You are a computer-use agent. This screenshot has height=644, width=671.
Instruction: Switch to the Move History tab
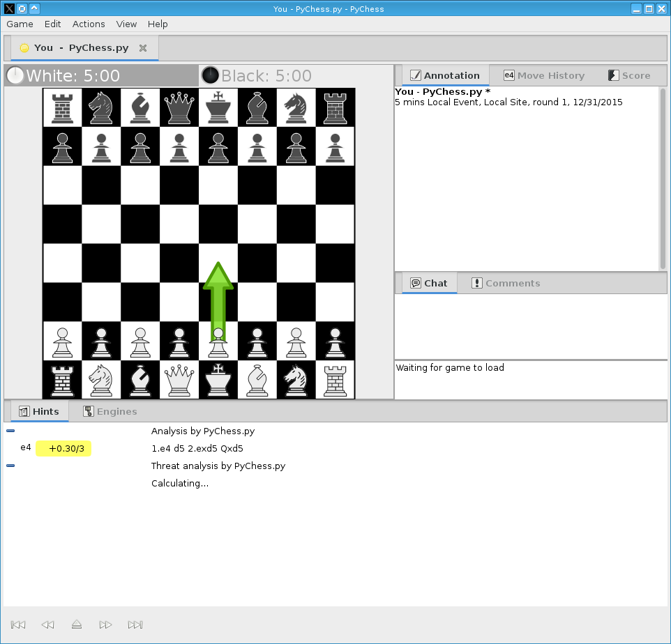click(x=544, y=76)
